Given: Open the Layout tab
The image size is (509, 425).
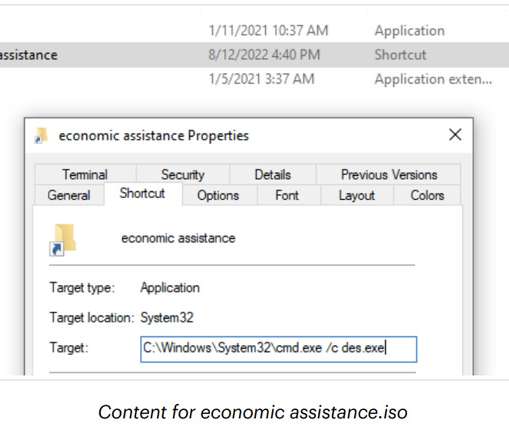Looking at the screenshot, I should pyautogui.click(x=357, y=195).
